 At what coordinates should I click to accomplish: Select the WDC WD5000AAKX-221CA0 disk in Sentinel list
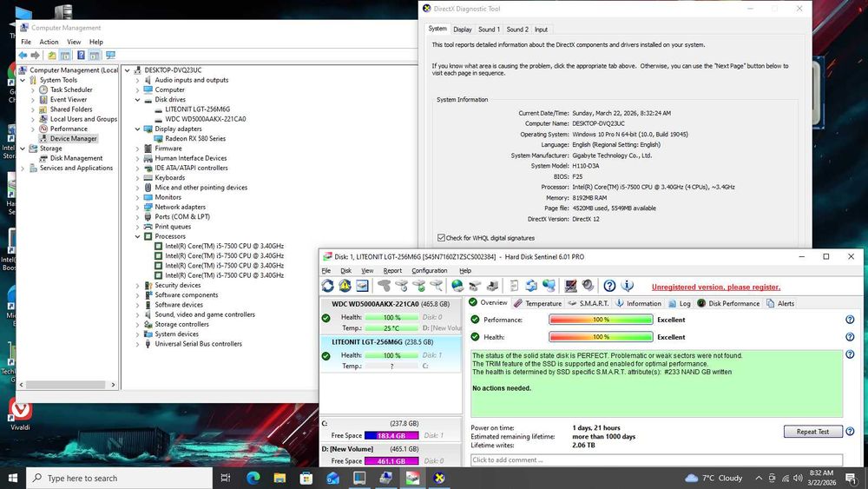pos(391,315)
